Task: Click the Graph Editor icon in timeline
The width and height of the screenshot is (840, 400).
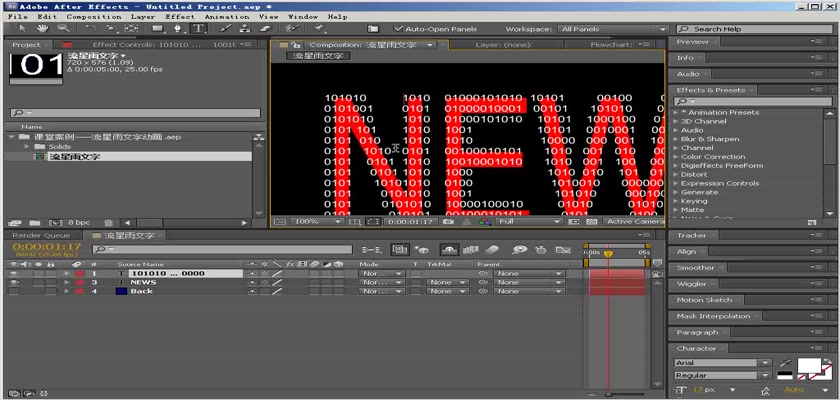Action: 562,250
